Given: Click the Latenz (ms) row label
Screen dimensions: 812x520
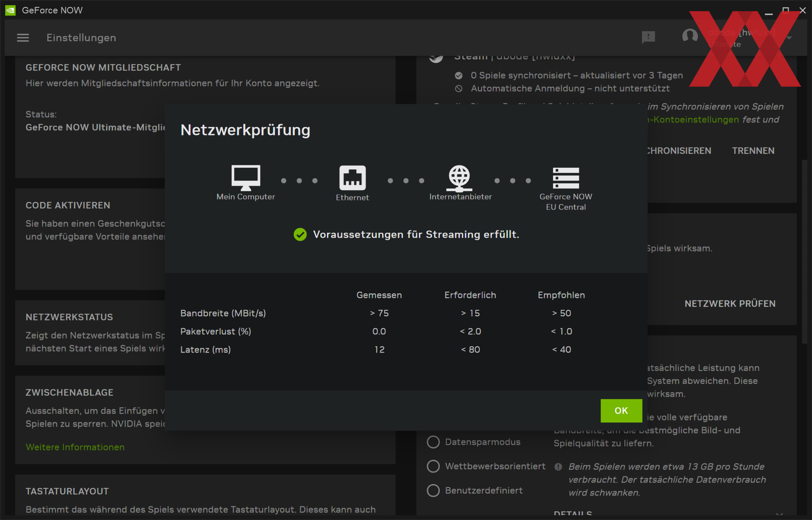Looking at the screenshot, I should click(206, 350).
